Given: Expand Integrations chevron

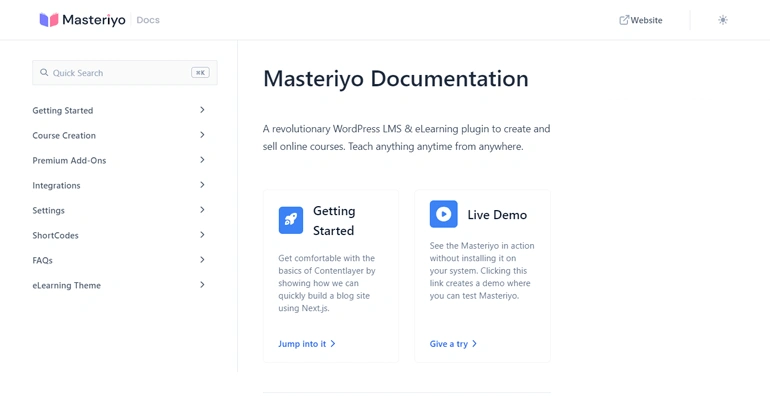Looking at the screenshot, I should 202,185.
